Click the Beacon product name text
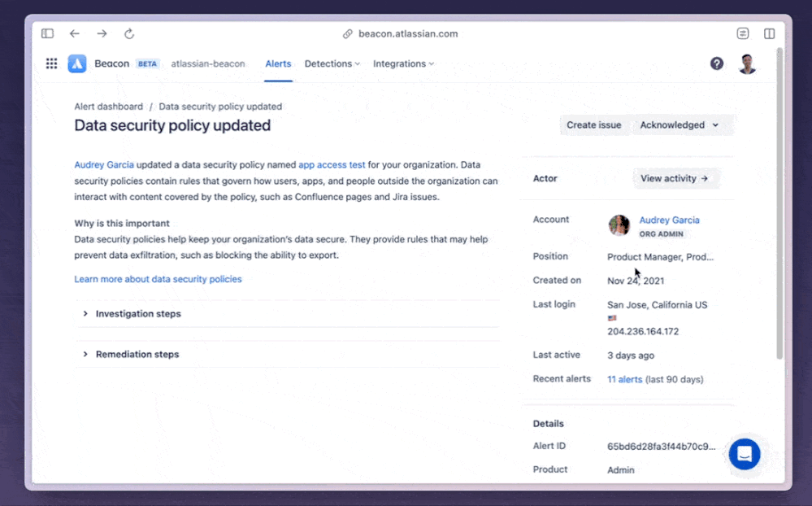Image resolution: width=812 pixels, height=506 pixels. point(112,63)
